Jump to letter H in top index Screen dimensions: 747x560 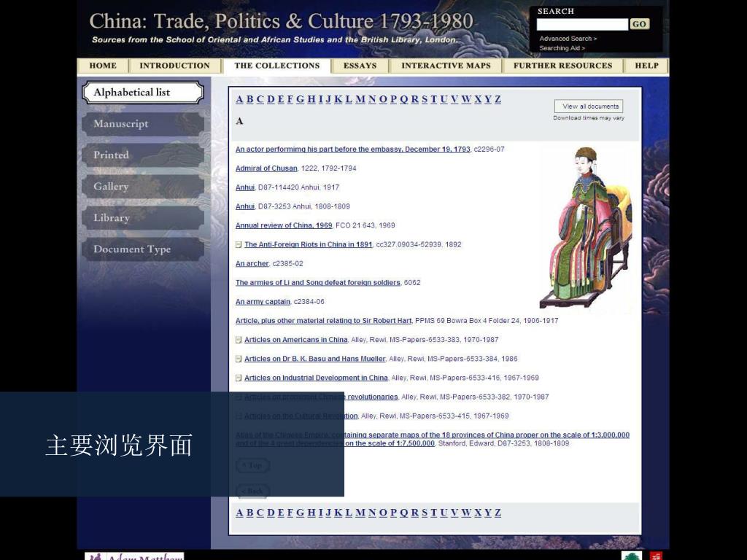click(311, 99)
